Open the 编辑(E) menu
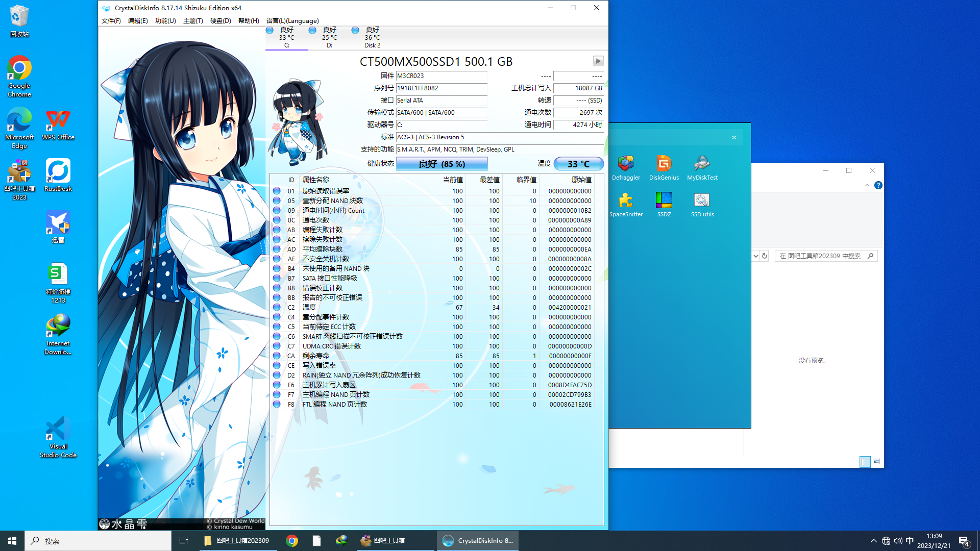Image resolution: width=980 pixels, height=551 pixels. click(138, 20)
